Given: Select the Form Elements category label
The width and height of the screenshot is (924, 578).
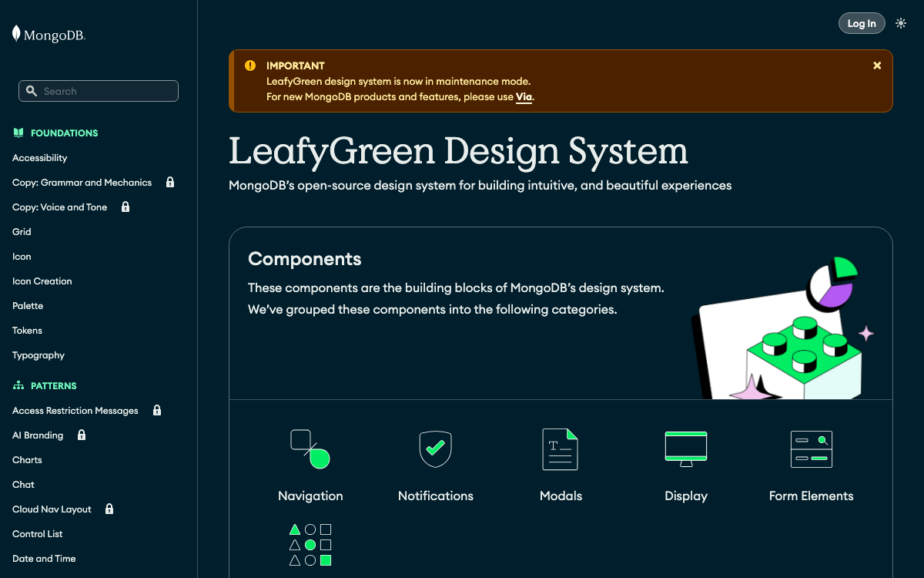Looking at the screenshot, I should pos(812,496).
